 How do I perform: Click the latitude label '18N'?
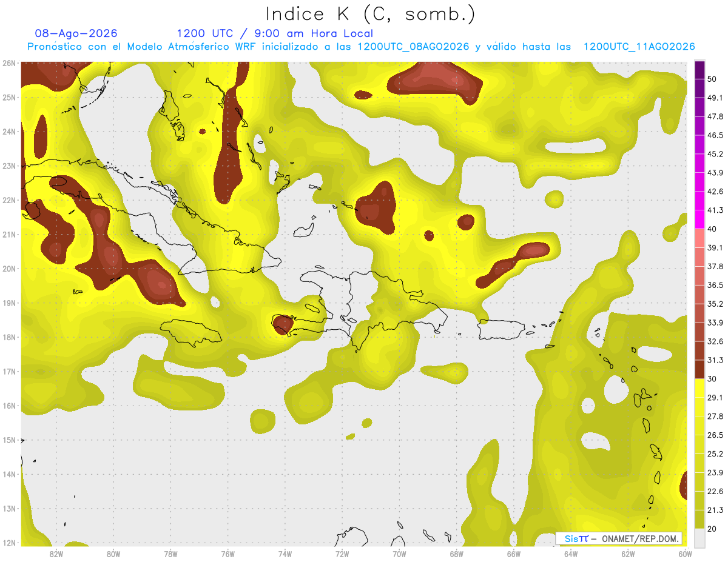tap(9, 337)
